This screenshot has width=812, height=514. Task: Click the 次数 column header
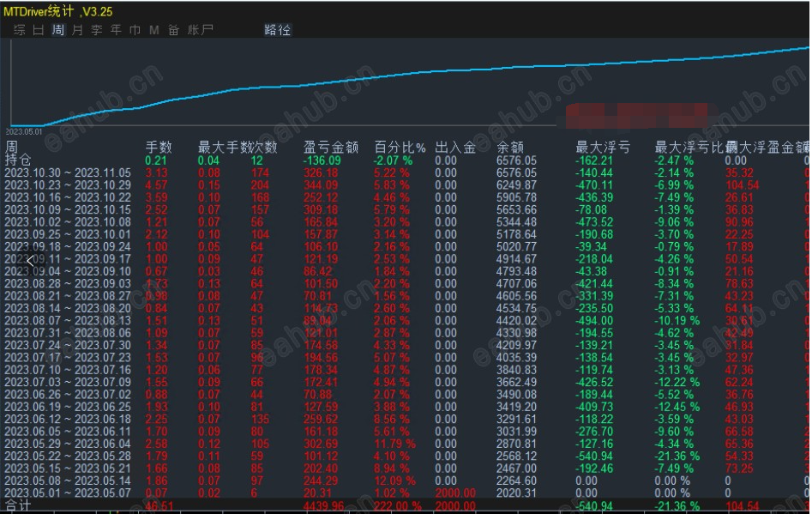tap(265, 147)
